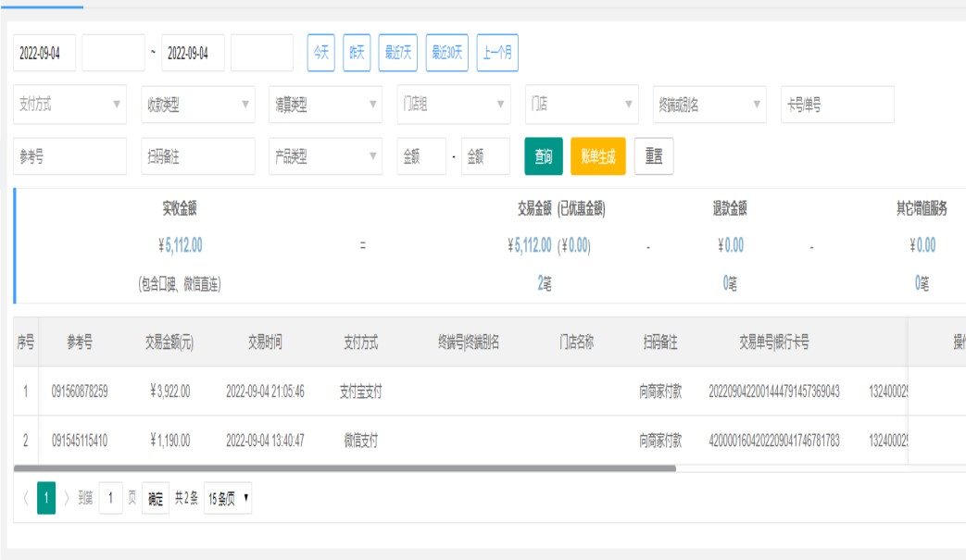The height and width of the screenshot is (560, 966).
Task: Select the 最近30天 date range
Action: point(446,53)
